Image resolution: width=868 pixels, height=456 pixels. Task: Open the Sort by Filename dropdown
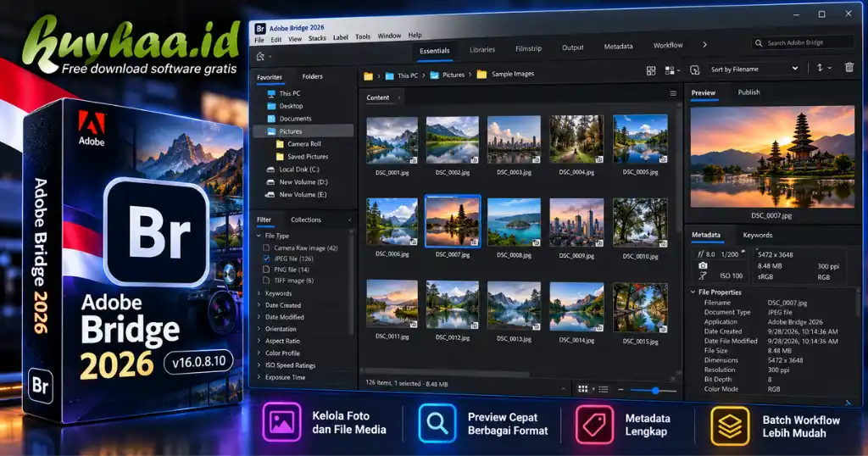(754, 70)
